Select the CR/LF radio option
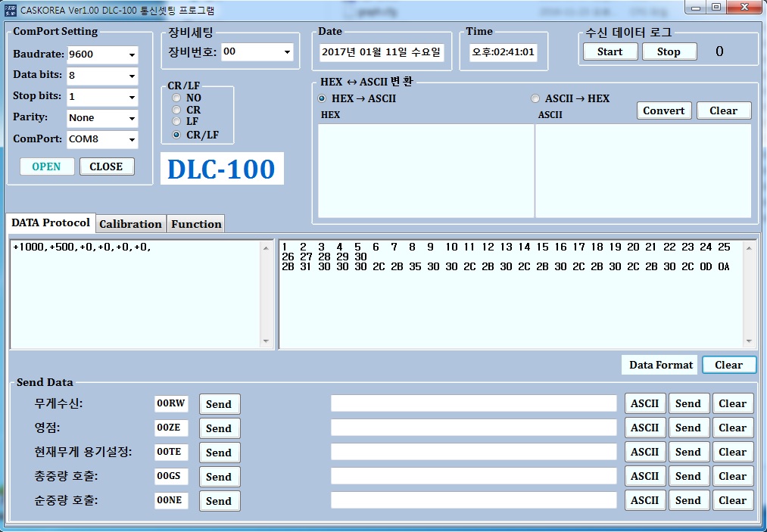 176,135
